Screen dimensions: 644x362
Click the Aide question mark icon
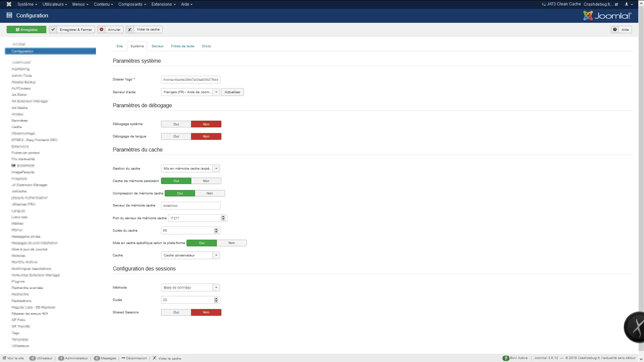pyautogui.click(x=615, y=29)
